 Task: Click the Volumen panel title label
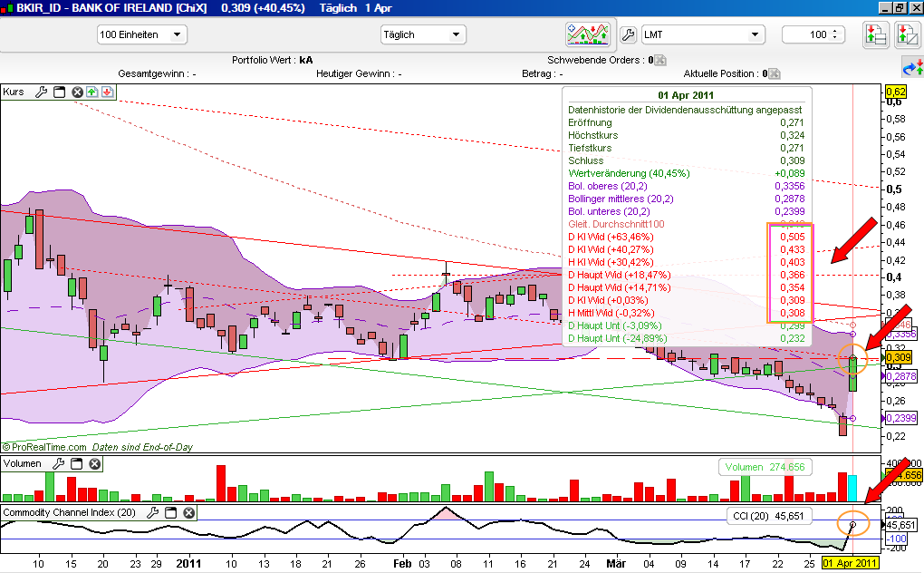23,464
